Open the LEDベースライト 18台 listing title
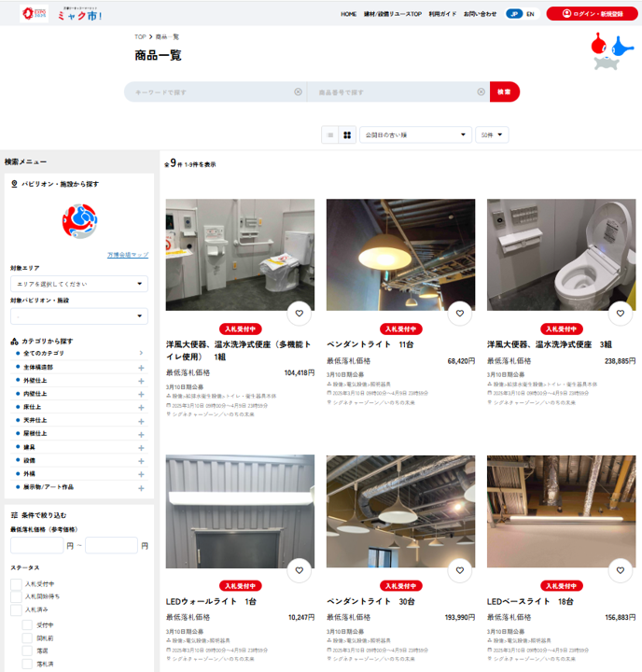Image resolution: width=642 pixels, height=672 pixels. (530, 601)
